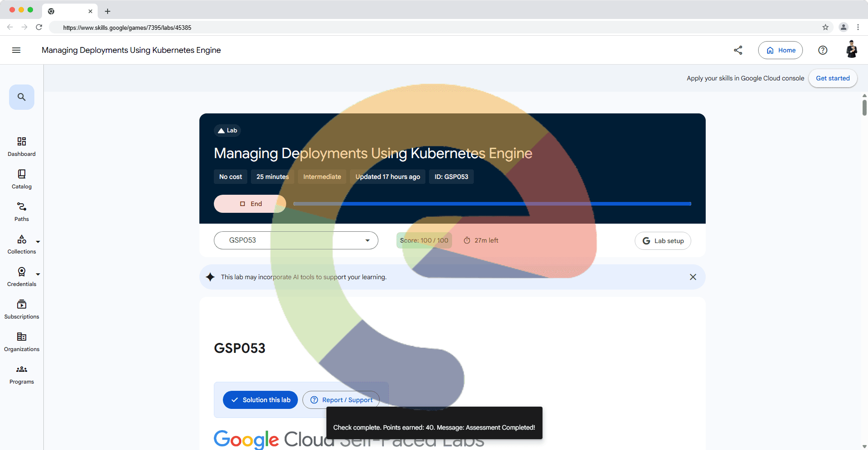This screenshot has width=868, height=450.
Task: Click the search icon in sidebar
Action: tap(22, 97)
